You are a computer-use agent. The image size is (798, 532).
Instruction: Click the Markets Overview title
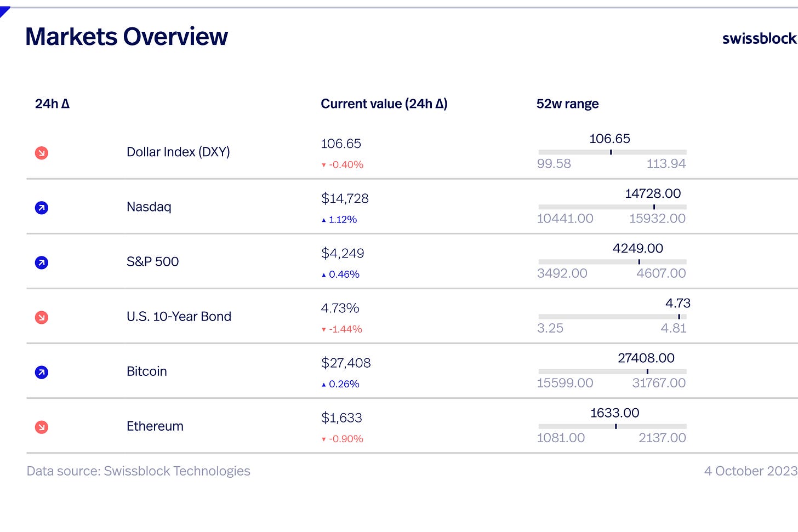pos(127,37)
